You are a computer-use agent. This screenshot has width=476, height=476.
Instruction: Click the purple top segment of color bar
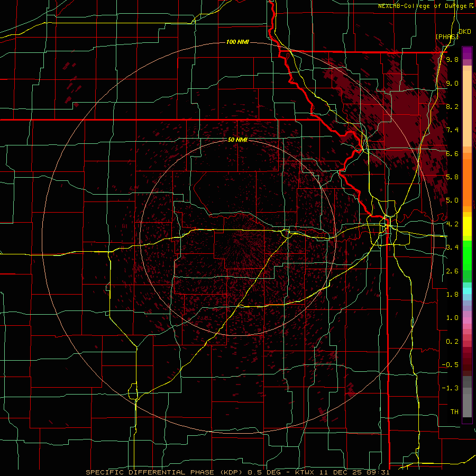[467, 53]
